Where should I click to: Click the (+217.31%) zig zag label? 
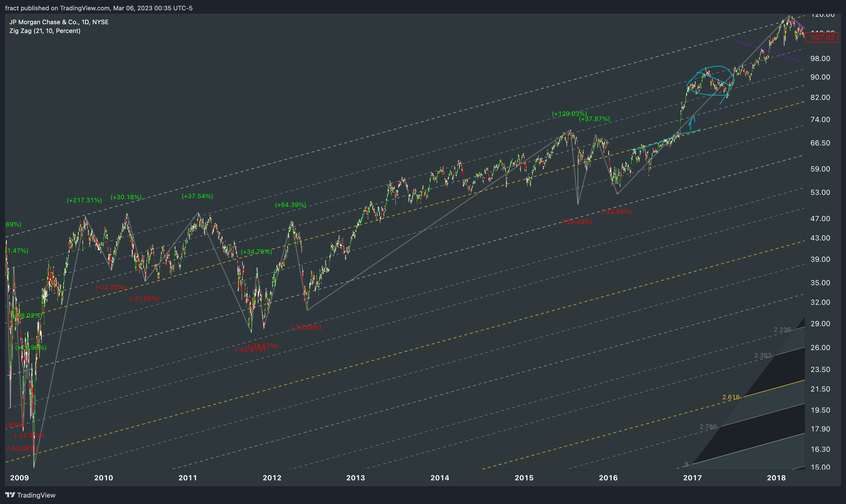[84, 200]
